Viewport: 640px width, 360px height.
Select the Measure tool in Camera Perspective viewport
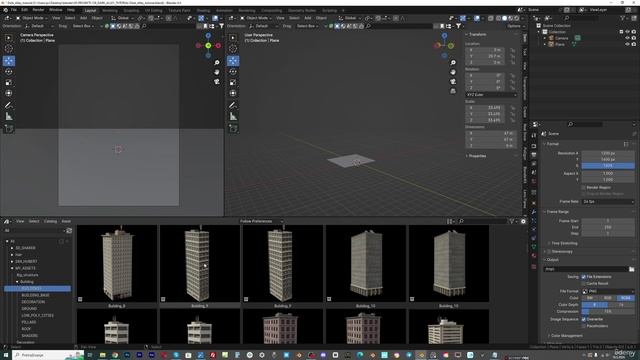point(9,117)
